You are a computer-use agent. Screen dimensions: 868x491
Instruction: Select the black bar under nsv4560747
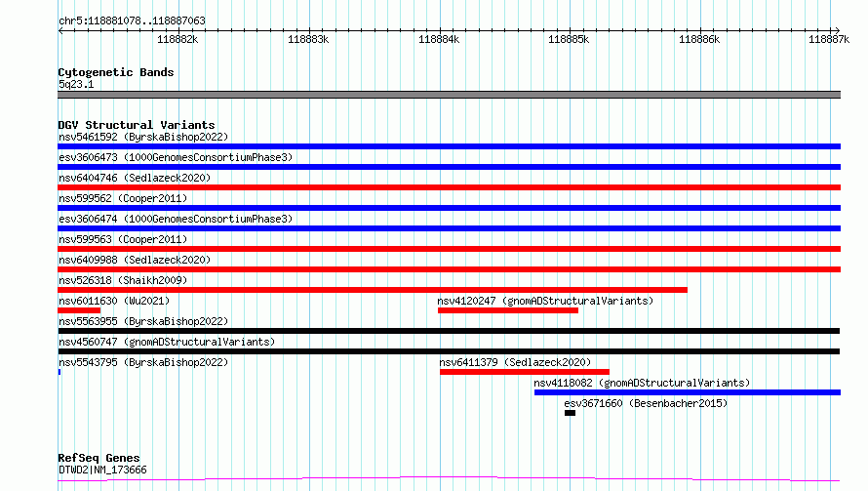coord(449,351)
